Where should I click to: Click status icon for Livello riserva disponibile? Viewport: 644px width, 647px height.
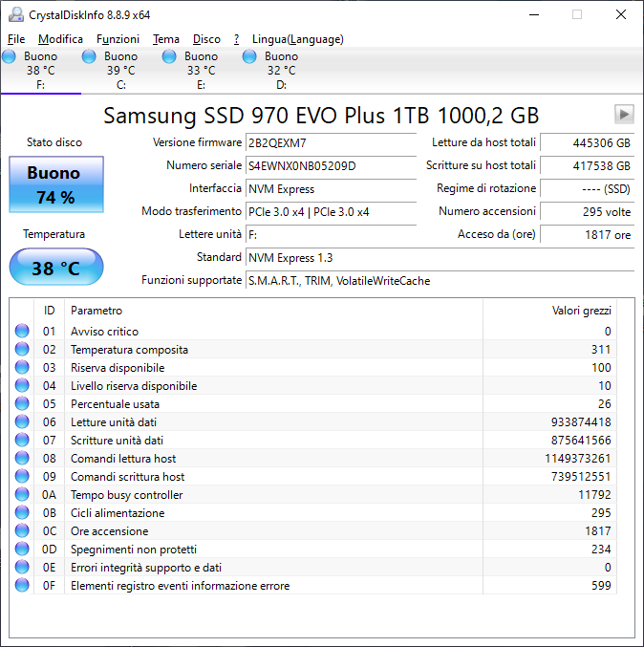tap(22, 385)
